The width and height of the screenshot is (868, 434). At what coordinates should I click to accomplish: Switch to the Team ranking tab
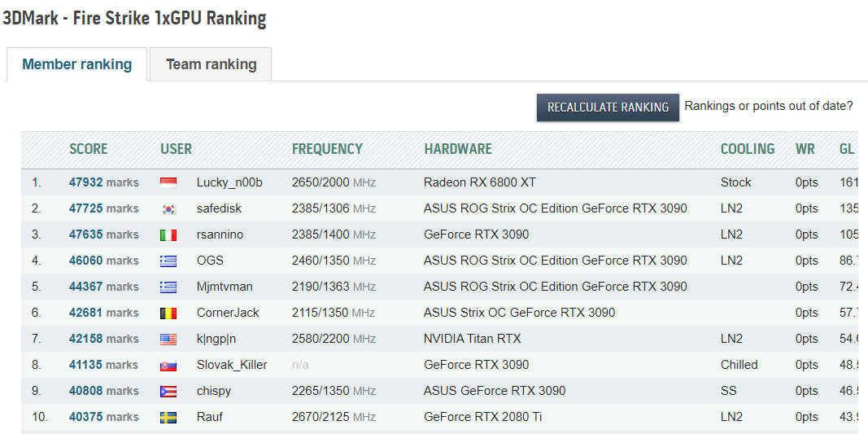(211, 64)
